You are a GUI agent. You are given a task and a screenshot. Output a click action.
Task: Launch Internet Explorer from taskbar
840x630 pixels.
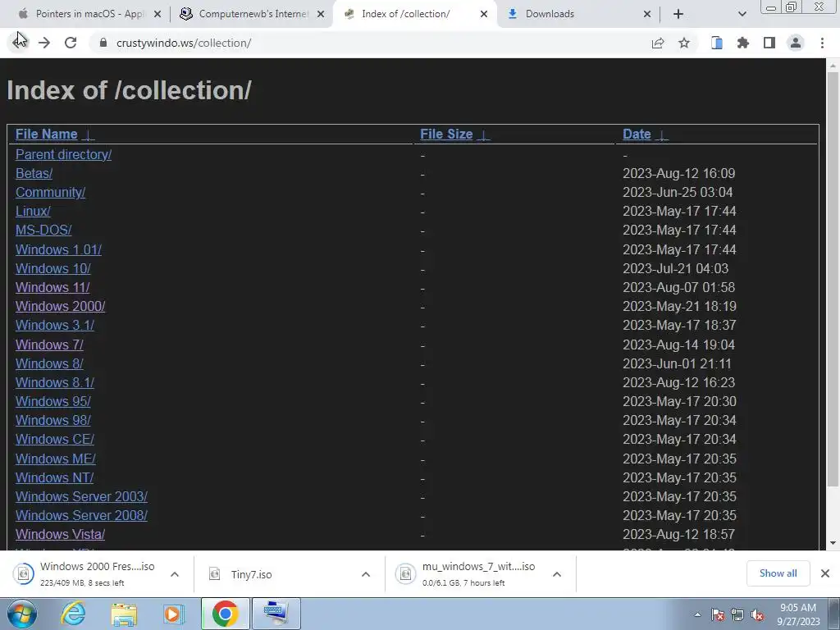click(x=73, y=614)
